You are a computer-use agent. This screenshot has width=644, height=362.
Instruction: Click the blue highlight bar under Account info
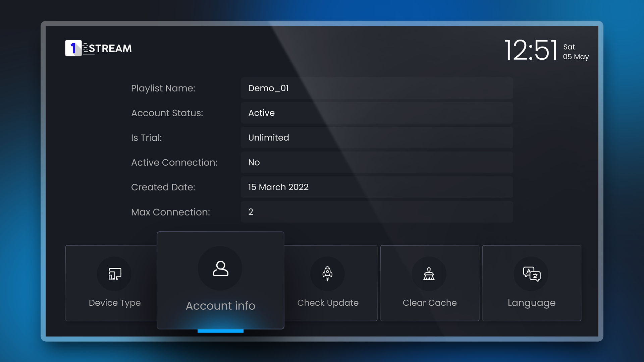point(220,330)
